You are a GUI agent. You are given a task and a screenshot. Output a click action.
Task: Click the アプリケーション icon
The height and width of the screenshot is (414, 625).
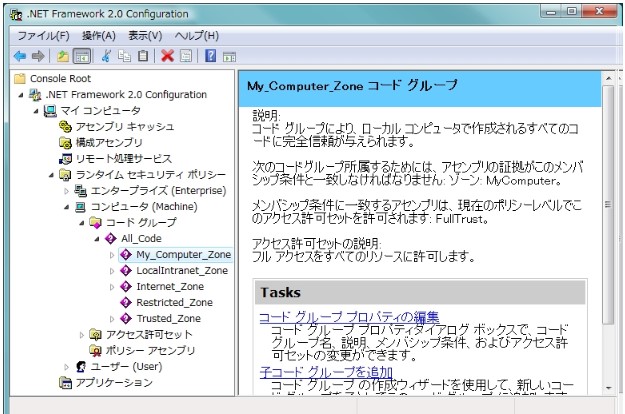(65, 383)
